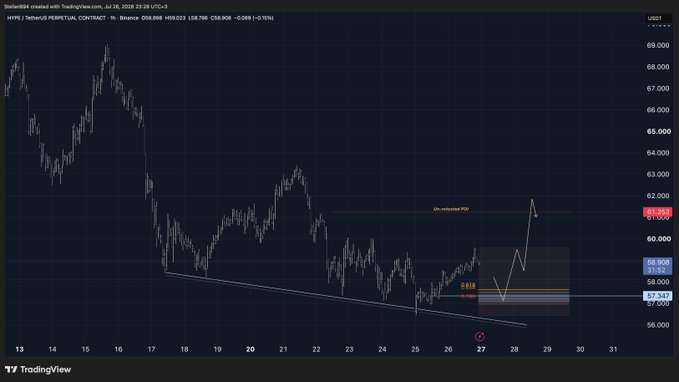Click the close value C58.908
Viewport: 679px width, 382px height.
221,18
